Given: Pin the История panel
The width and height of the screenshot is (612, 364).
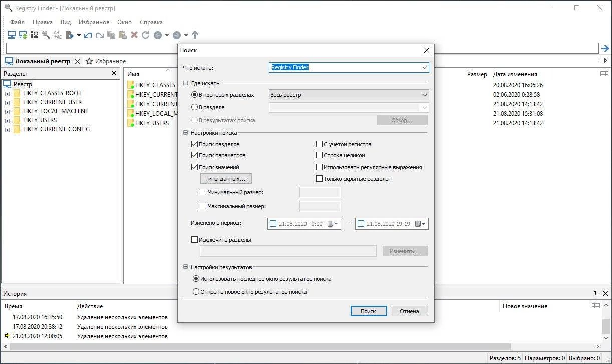Looking at the screenshot, I should coord(595,294).
